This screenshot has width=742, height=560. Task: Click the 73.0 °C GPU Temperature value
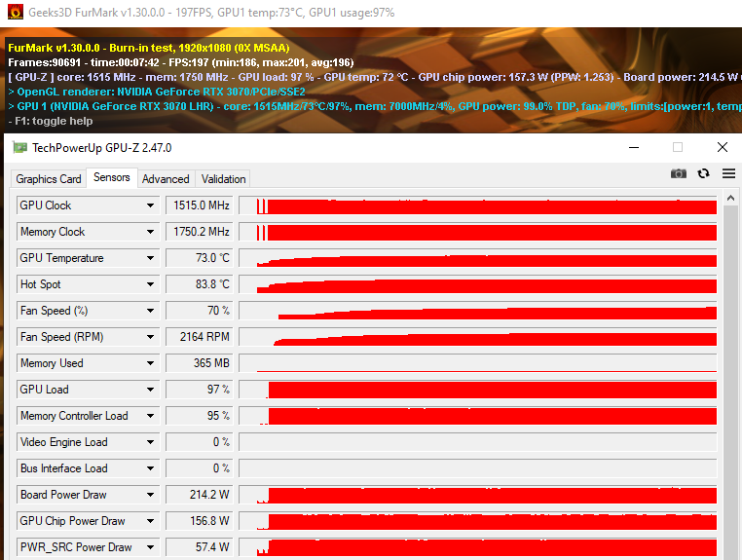click(x=200, y=258)
